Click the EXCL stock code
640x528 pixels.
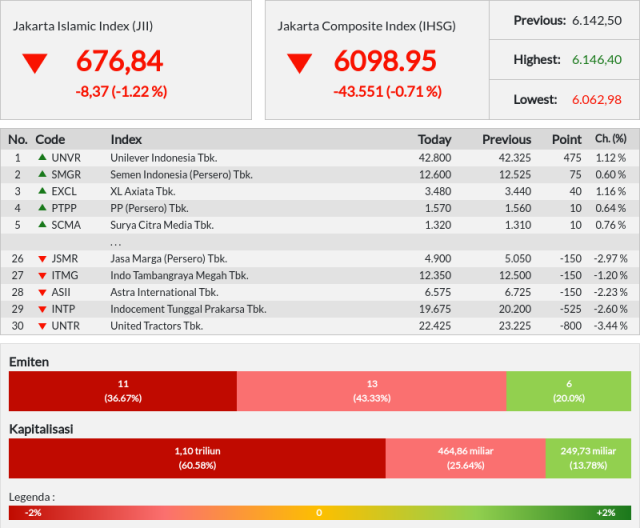64,191
